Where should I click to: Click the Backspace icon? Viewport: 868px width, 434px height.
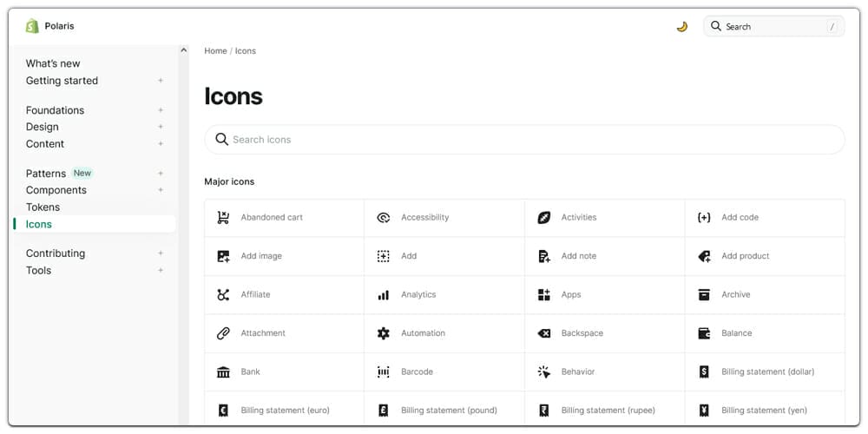544,333
